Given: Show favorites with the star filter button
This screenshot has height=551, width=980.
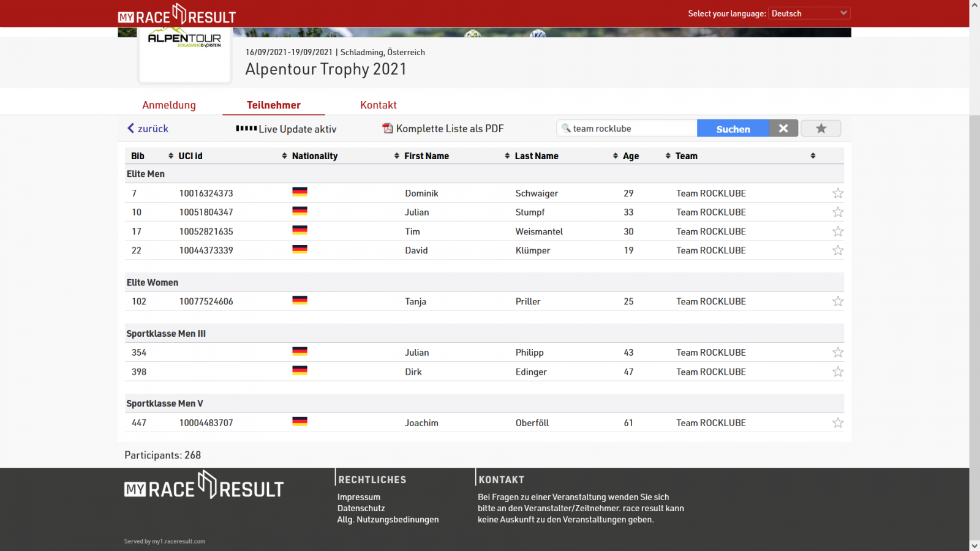Looking at the screenshot, I should click(x=821, y=129).
